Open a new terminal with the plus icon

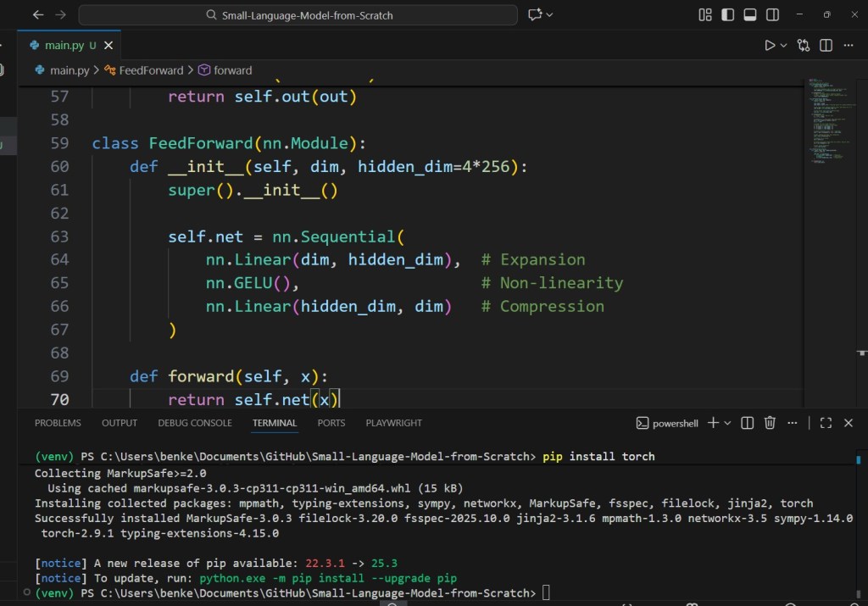pyautogui.click(x=714, y=423)
